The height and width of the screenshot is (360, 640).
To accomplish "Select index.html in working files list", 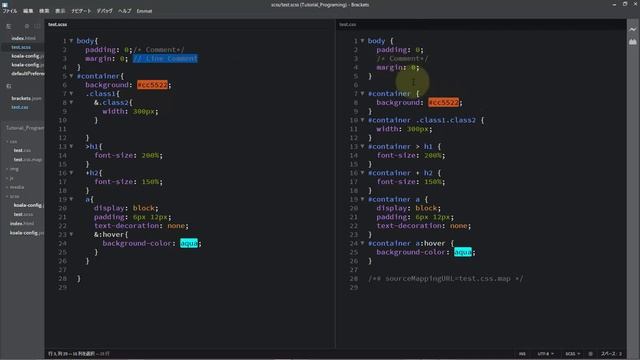I will (x=24, y=38).
